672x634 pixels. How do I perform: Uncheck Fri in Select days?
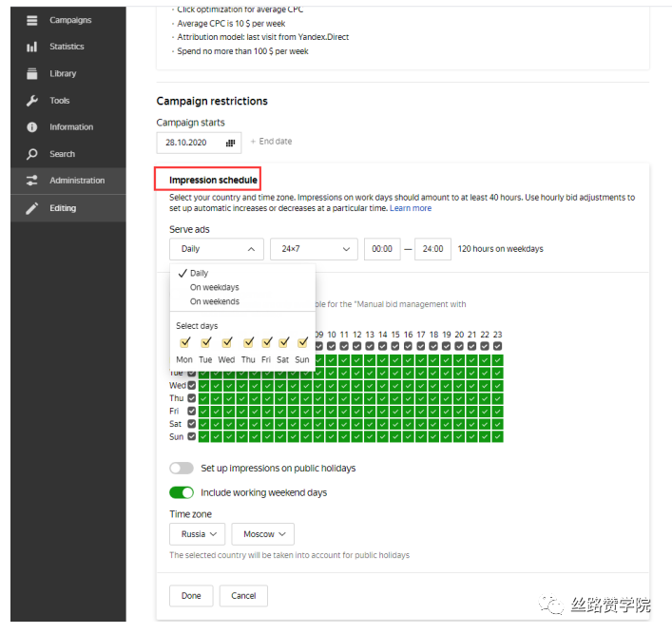tap(266, 342)
